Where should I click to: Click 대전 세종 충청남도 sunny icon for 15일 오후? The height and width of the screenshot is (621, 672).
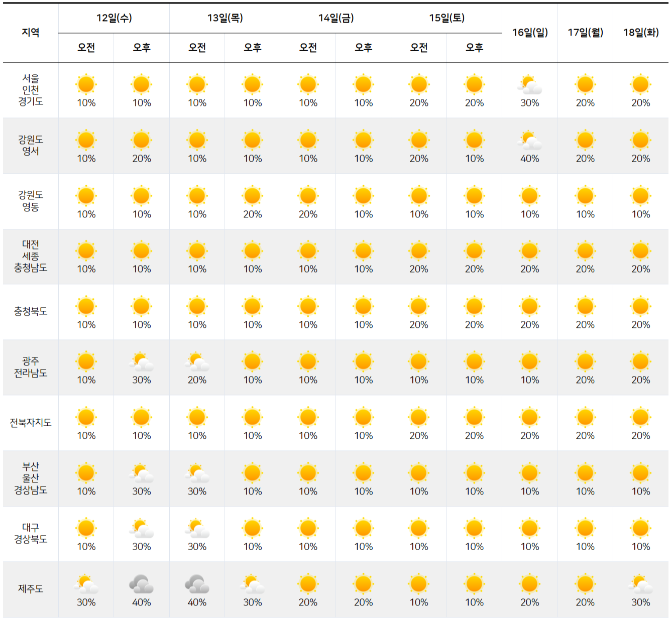point(474,251)
